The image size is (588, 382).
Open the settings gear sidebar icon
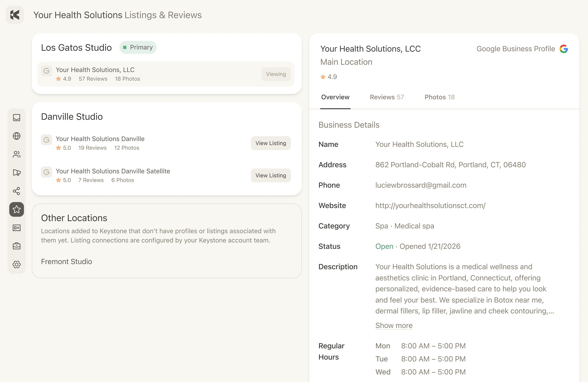click(16, 264)
